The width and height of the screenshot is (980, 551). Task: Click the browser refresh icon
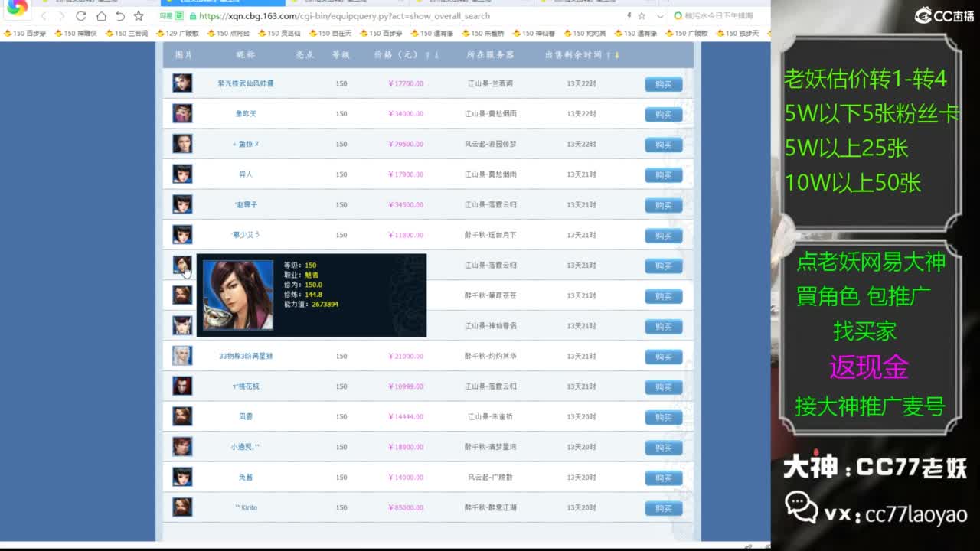click(80, 16)
